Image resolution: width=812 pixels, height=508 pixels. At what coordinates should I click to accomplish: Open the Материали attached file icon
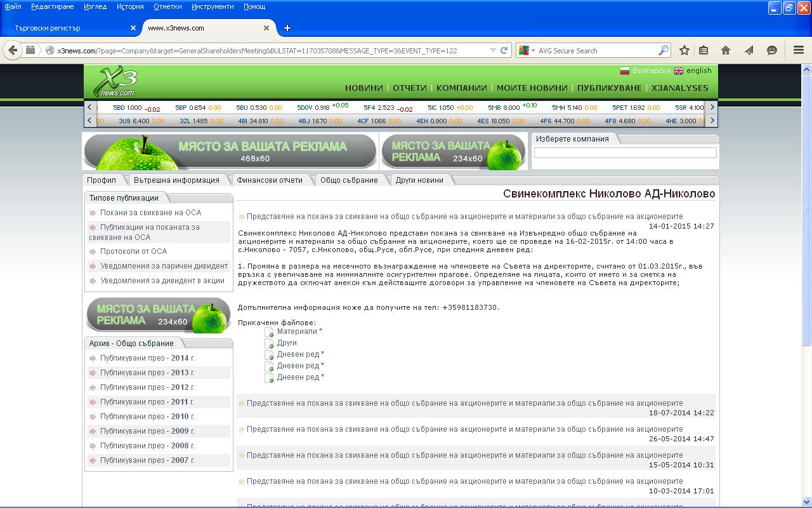(270, 331)
